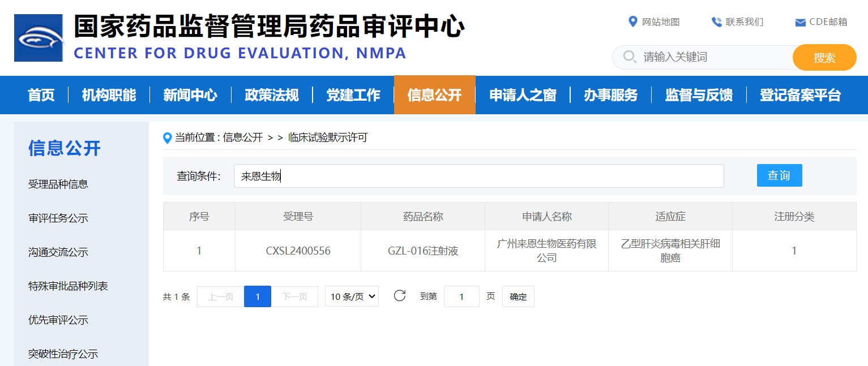
Task: Open 优先审评公示 in sidebar
Action: pyautogui.click(x=58, y=320)
